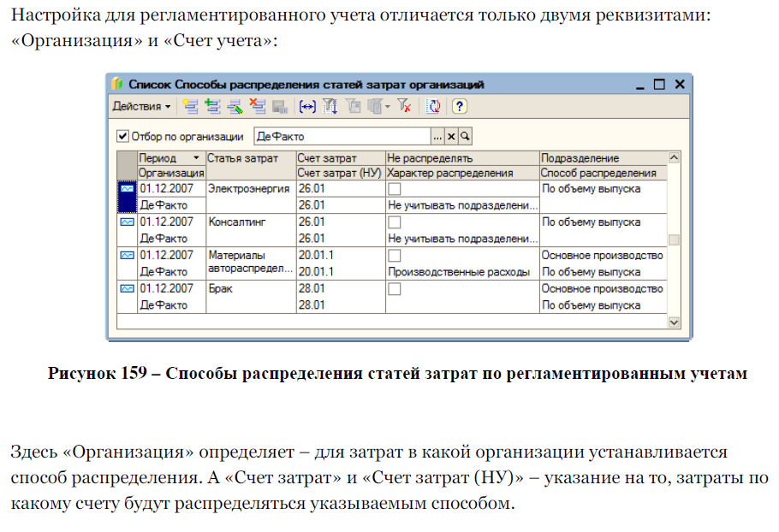
Task: Open the Действия dropdown menu
Action: pyautogui.click(x=141, y=106)
